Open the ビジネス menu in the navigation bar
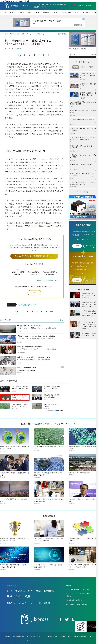Viewport: 98px width, 644px height. (21, 12)
